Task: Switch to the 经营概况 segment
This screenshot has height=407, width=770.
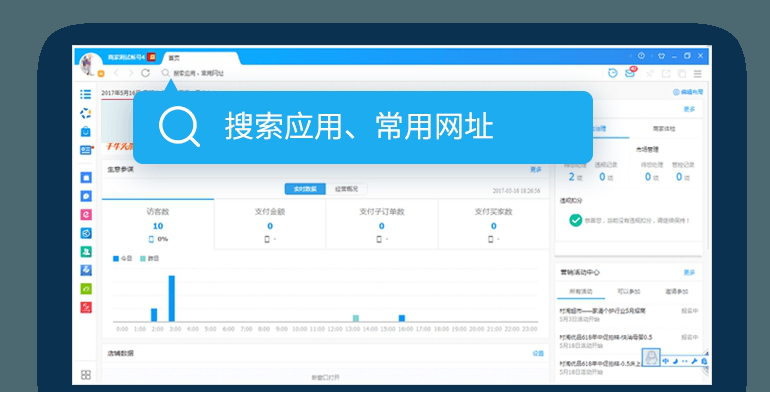Action: [x=347, y=189]
